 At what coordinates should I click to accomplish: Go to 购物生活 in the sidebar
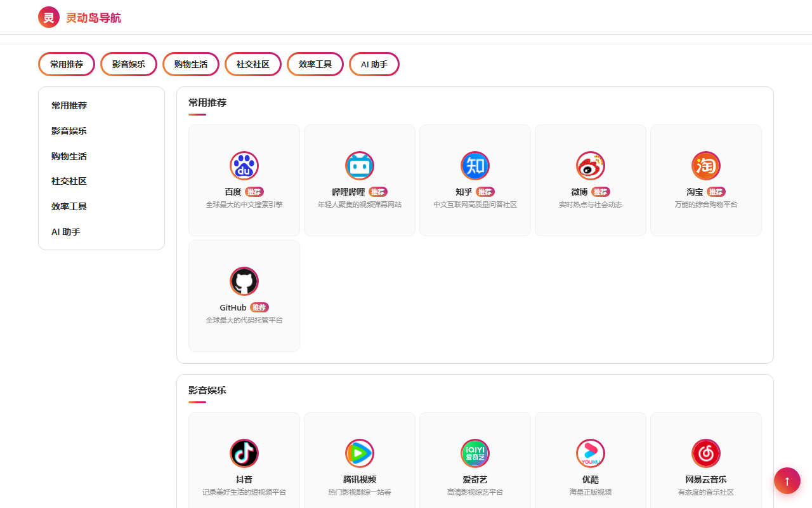pyautogui.click(x=101, y=156)
